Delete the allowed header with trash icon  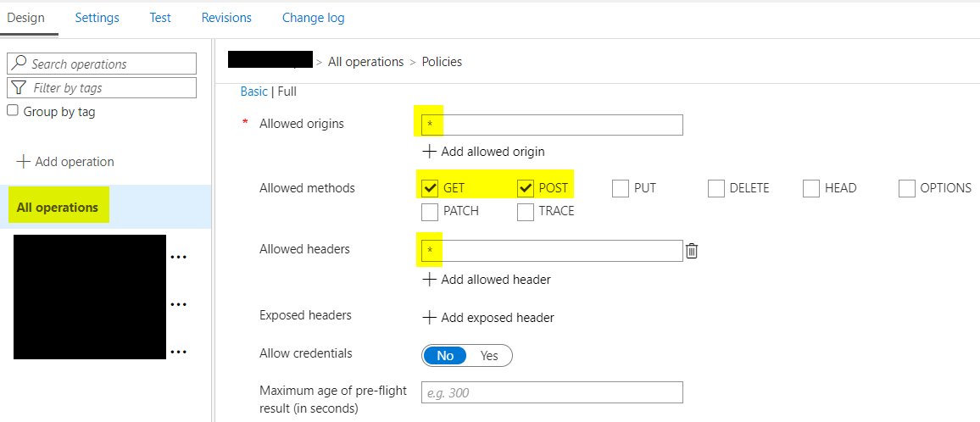pos(691,251)
